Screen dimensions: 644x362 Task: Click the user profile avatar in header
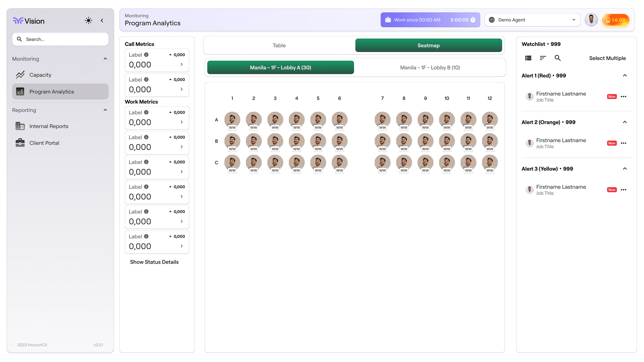coord(591,20)
